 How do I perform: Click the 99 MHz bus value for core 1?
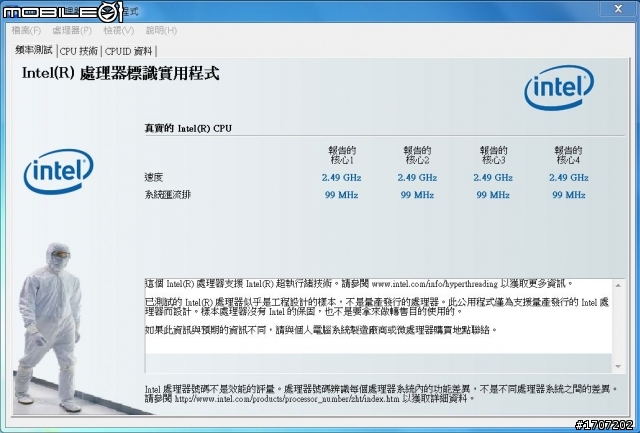pos(341,195)
